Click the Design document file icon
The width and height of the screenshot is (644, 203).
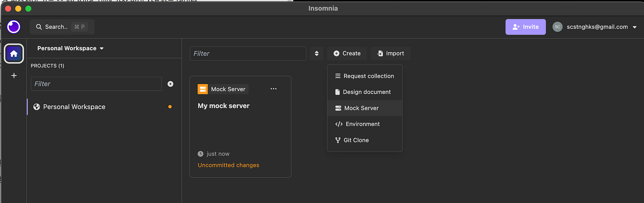point(337,92)
